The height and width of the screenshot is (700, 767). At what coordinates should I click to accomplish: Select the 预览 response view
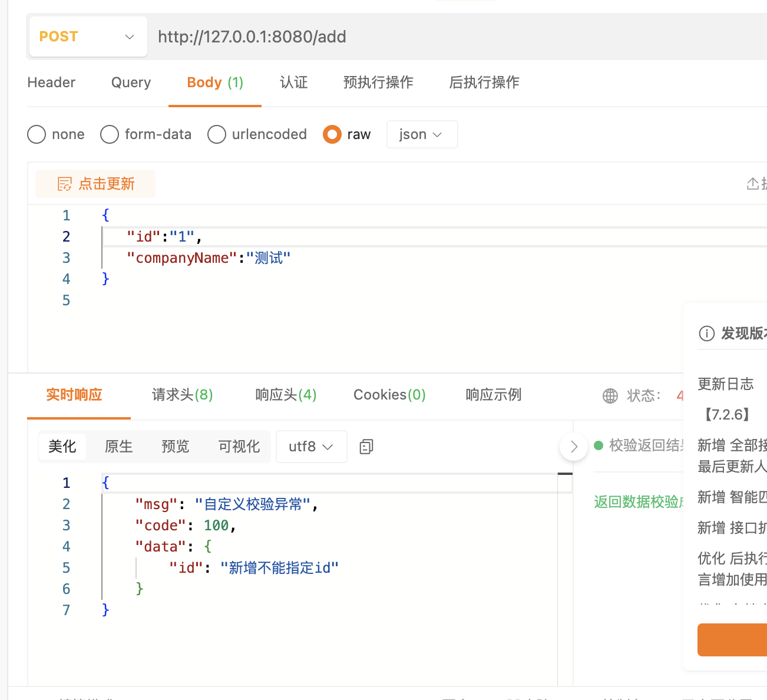pyautogui.click(x=176, y=447)
